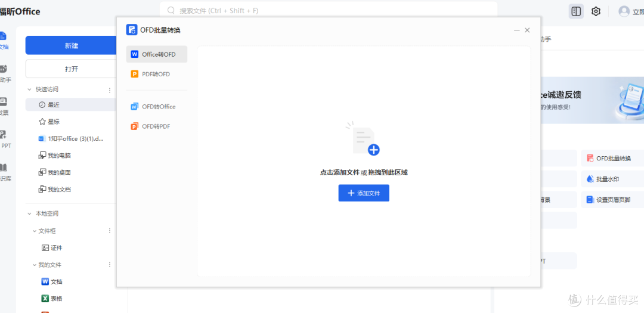Click the green X icon beside 表格
Viewport: 644px width, 313px height.
click(x=45, y=299)
